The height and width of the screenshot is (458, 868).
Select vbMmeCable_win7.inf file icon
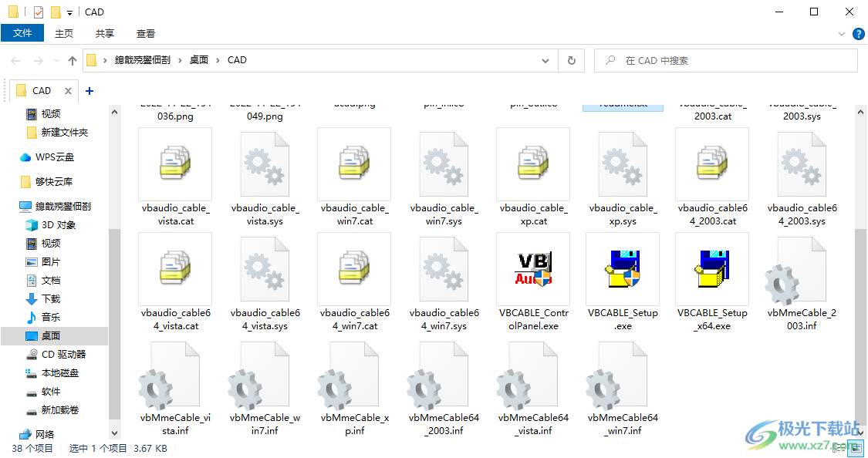click(x=259, y=375)
